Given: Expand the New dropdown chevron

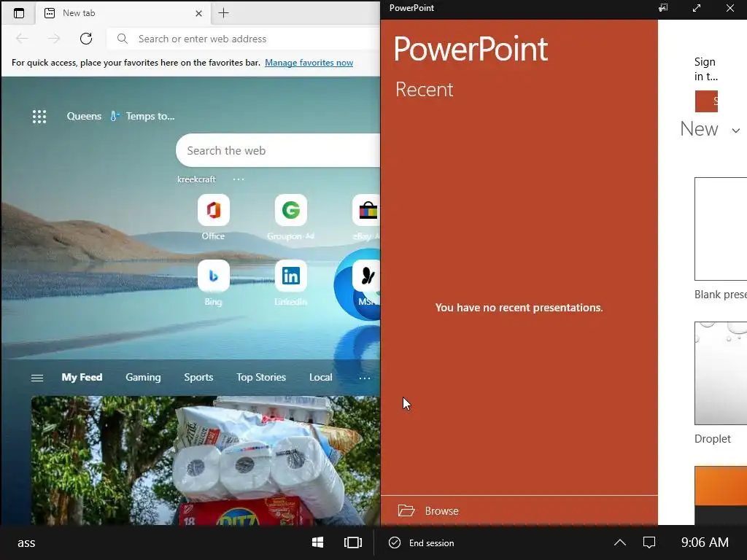Looking at the screenshot, I should (735, 131).
